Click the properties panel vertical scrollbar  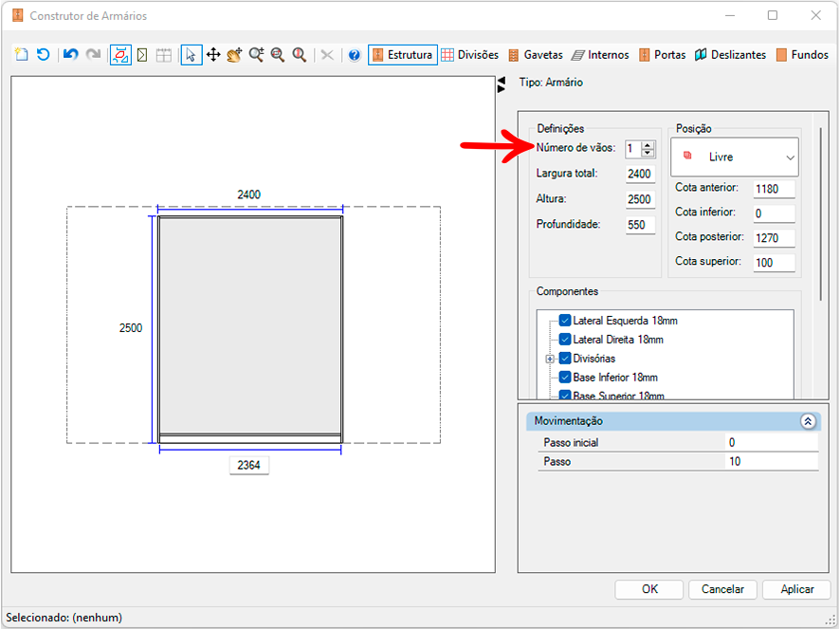[x=820, y=214]
